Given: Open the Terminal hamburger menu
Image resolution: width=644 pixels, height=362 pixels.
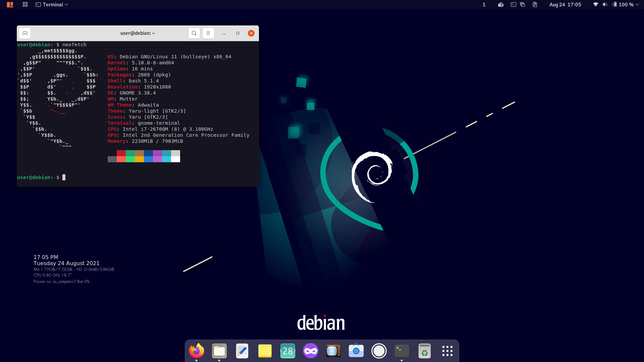Looking at the screenshot, I should pos(208,33).
